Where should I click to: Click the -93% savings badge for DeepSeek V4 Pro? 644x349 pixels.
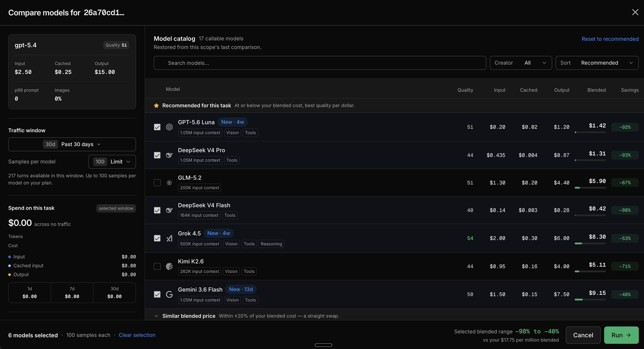[625, 155]
